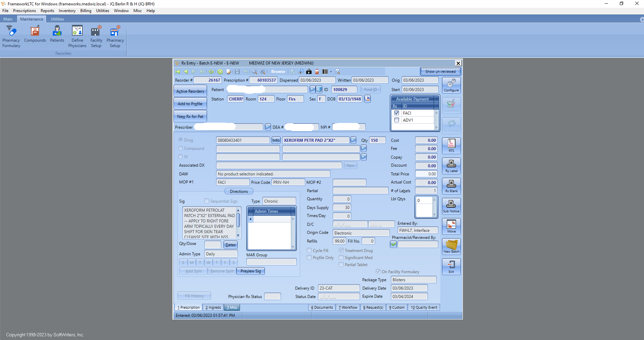Click the New Rx for Pat button

[190, 117]
